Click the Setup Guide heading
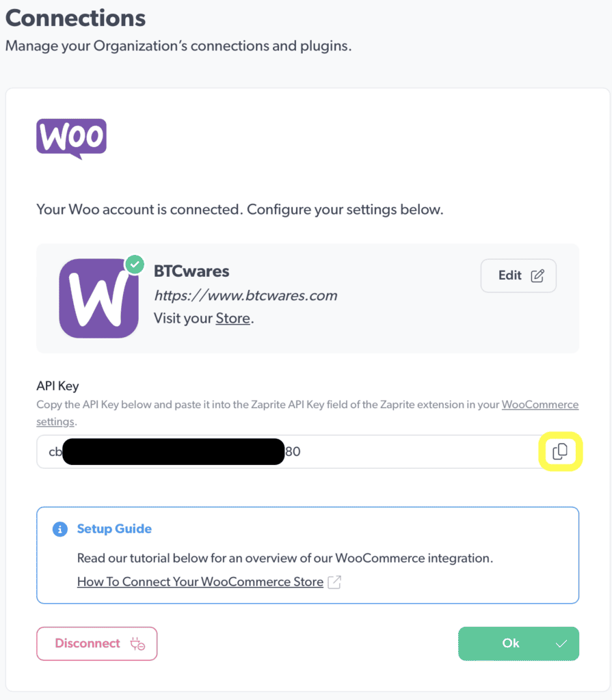Viewport: 612px width, 700px height. point(114,528)
